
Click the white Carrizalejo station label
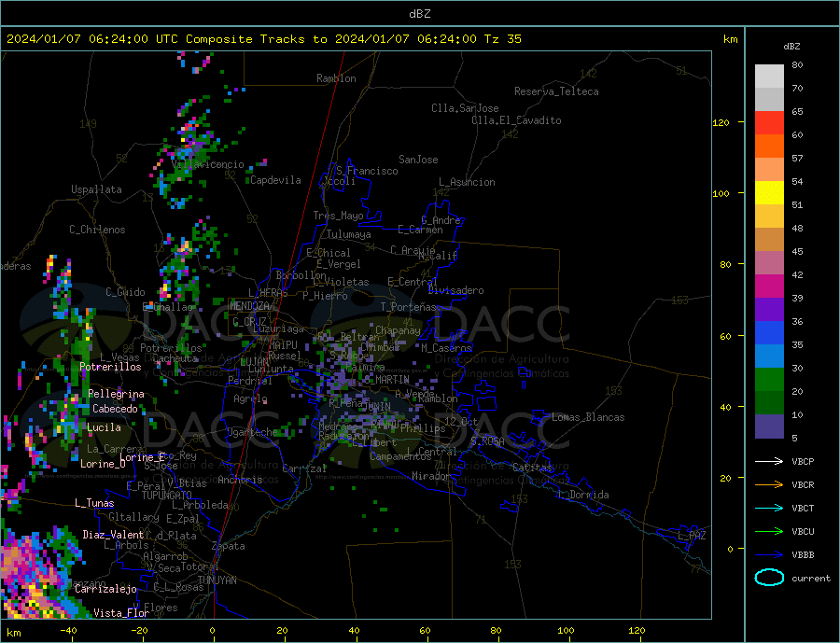click(105, 589)
